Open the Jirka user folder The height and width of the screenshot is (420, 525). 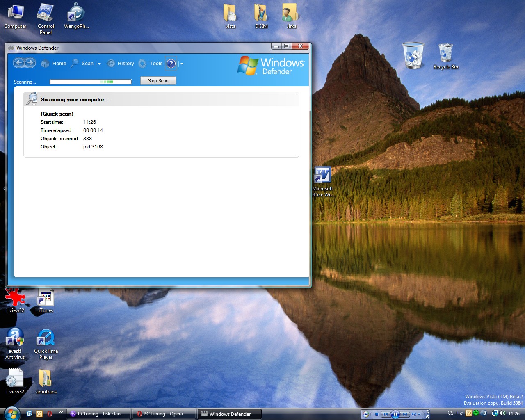[291, 16]
